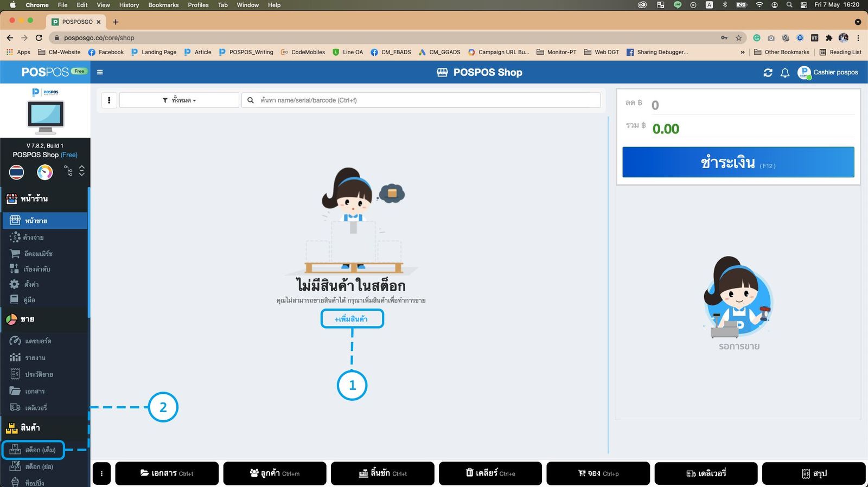Screen dimensions: 868x487
Task: Click the +เพิ่มสินค้า button
Action: 352,319
